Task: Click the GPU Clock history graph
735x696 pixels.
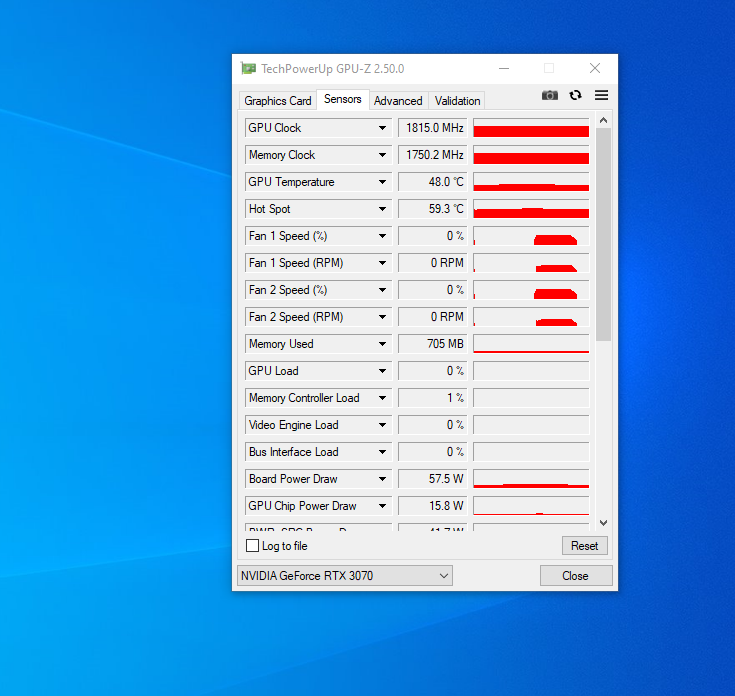Action: tap(531, 128)
